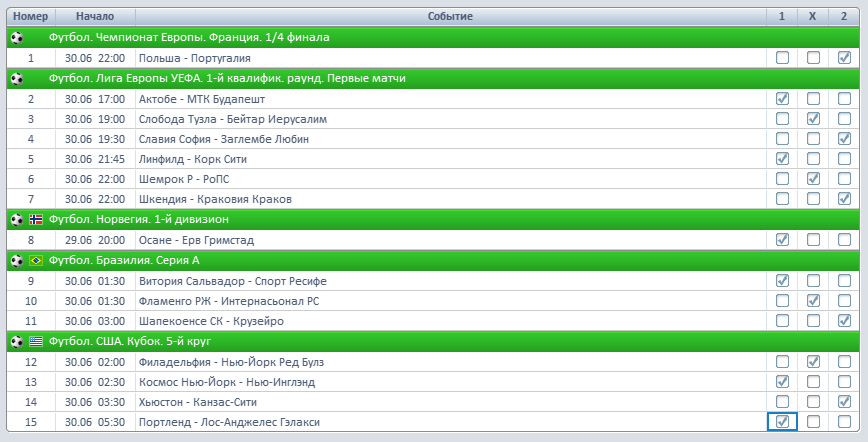Check outcome 2 for Фламенго РЖ match
Screen dimensions: 868x442
click(844, 300)
